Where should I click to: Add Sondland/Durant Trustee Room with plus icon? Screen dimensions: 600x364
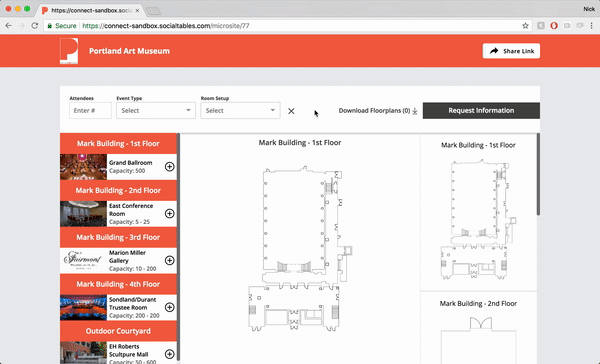[x=170, y=307]
